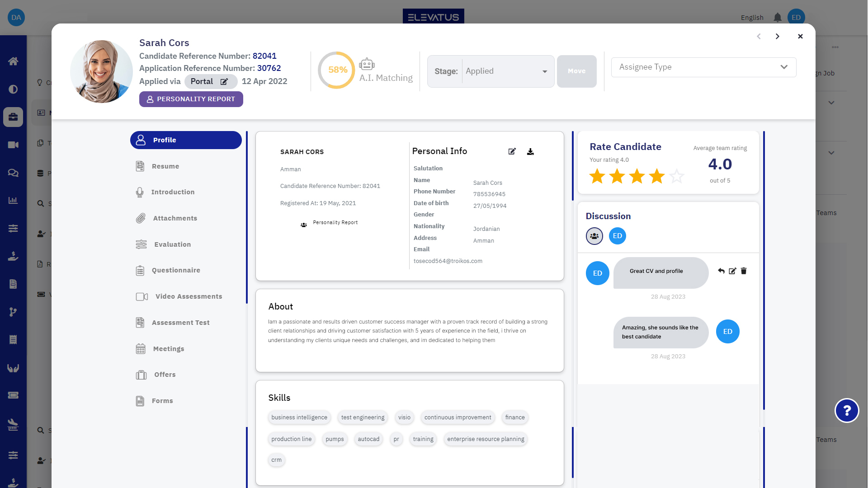Click application reference number 30762
This screenshot has height=488, width=868.
pyautogui.click(x=269, y=68)
